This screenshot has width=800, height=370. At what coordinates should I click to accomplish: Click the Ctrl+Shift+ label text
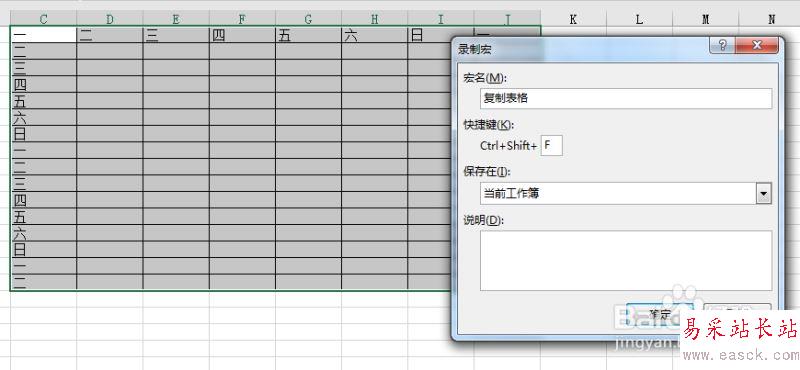pos(509,146)
